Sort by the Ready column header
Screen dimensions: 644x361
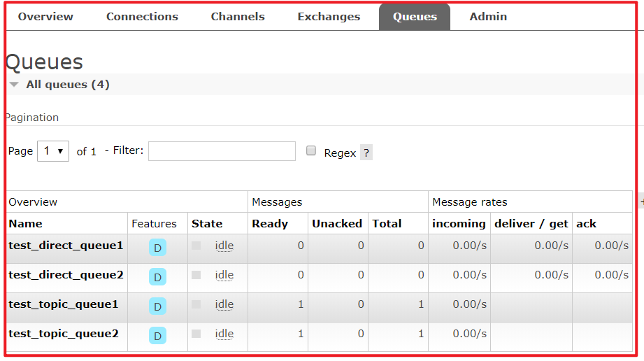pyautogui.click(x=270, y=224)
